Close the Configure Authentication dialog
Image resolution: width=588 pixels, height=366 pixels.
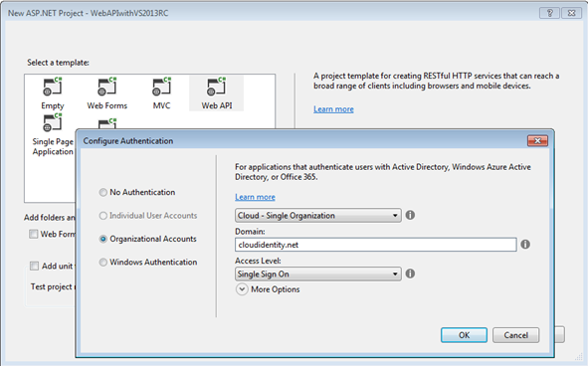[x=537, y=140]
